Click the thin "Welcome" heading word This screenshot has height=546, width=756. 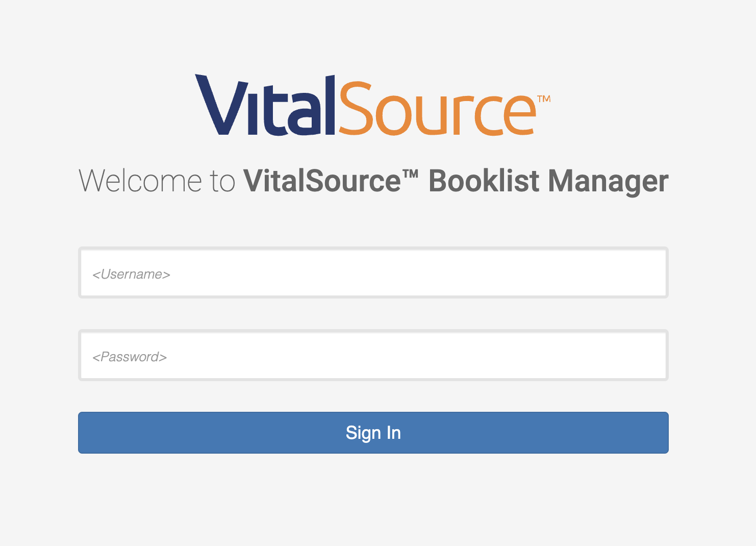[141, 181]
